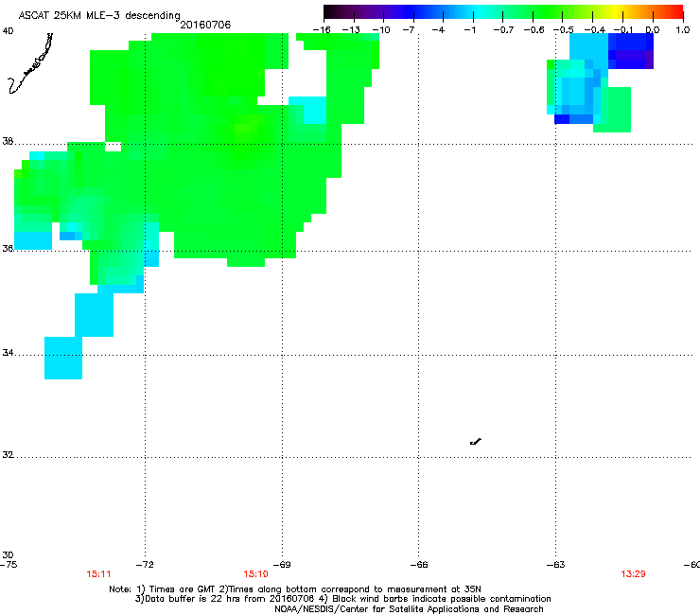
Task: Click the colorbar label -4
Action: [438, 30]
